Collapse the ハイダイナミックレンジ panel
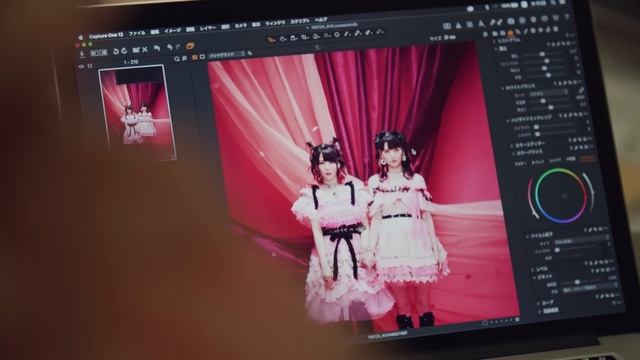This screenshot has height=360, width=640. tap(508, 120)
